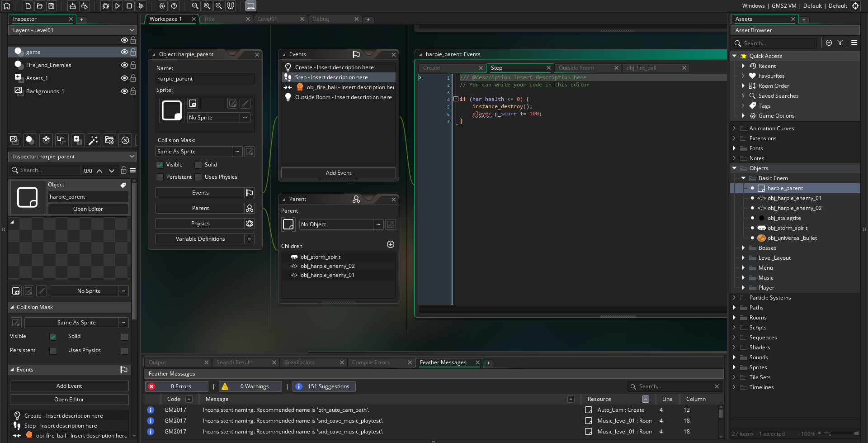Create a new tile layer

coord(46,140)
